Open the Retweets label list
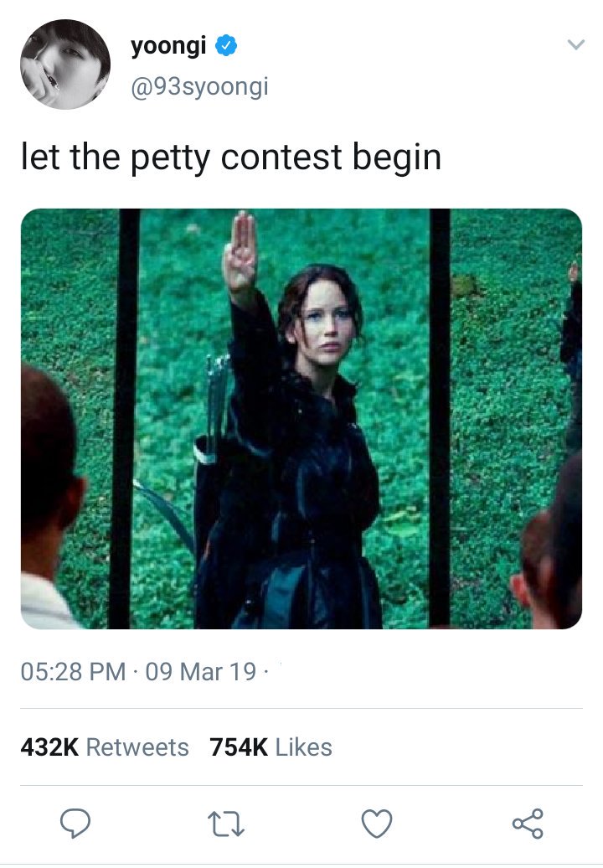 137,747
